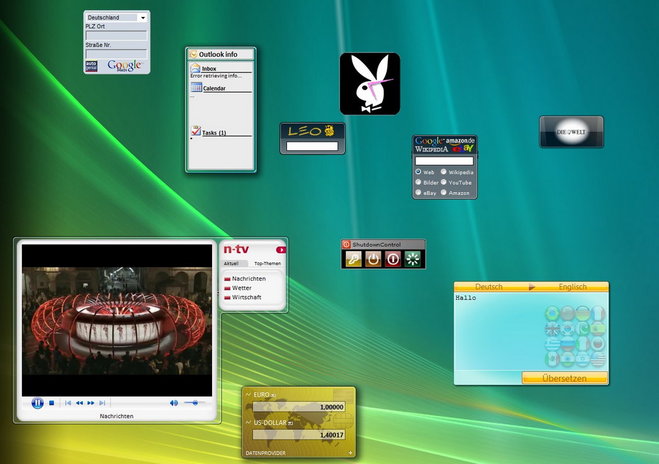Click the Inbox envelope icon
This screenshot has width=659, height=464.
(195, 68)
